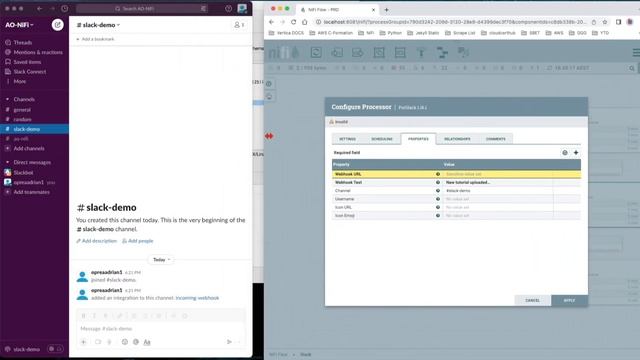Bookmark this page with the star icon
The height and width of the screenshot is (360, 640).
click(x=605, y=22)
